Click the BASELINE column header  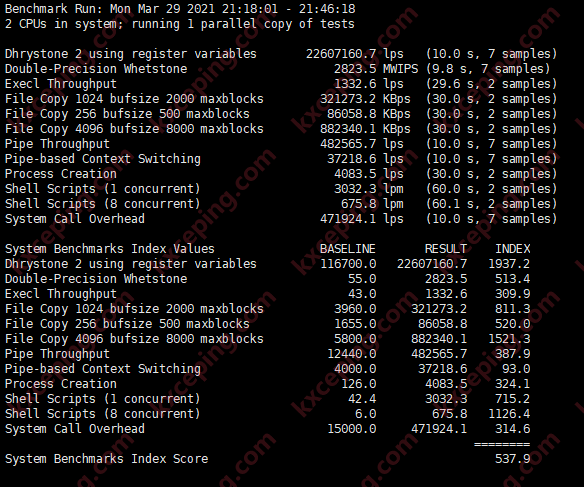(x=347, y=249)
